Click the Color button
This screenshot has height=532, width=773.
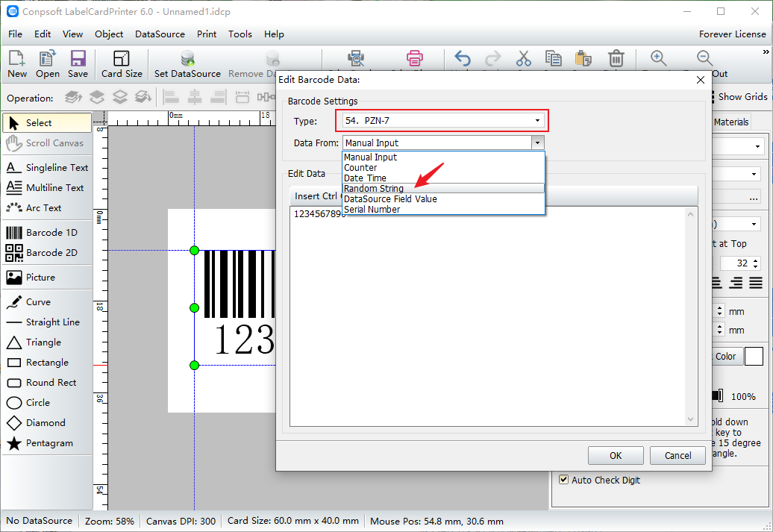click(727, 356)
